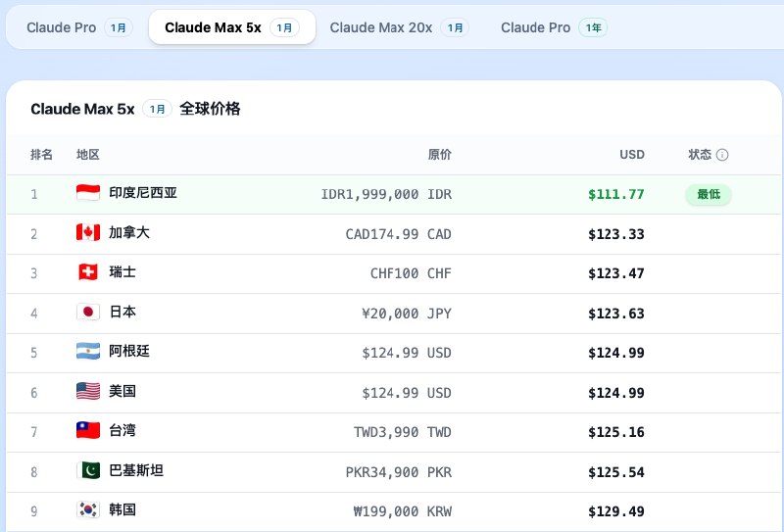Select the 加拿大 region name
Image resolution: width=784 pixels, height=532 pixels.
coord(129,232)
